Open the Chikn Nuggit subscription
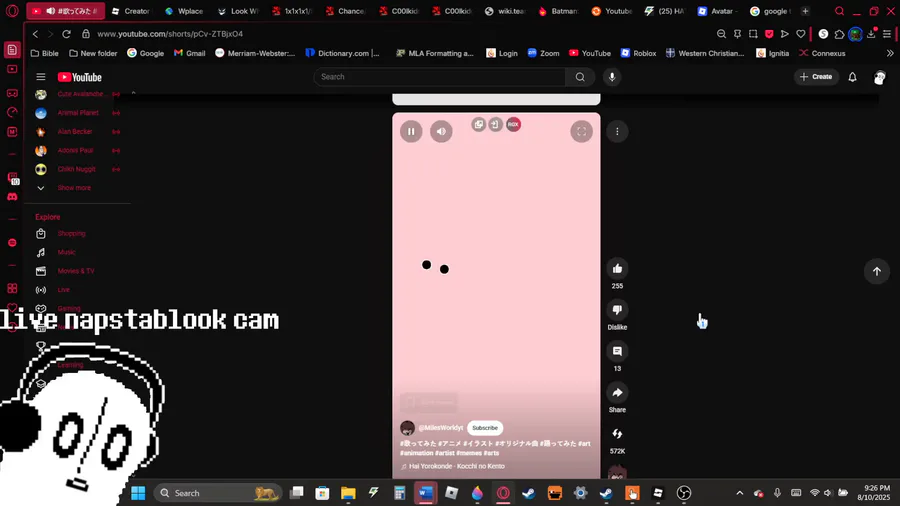This screenshot has width=900, height=506. 77,169
